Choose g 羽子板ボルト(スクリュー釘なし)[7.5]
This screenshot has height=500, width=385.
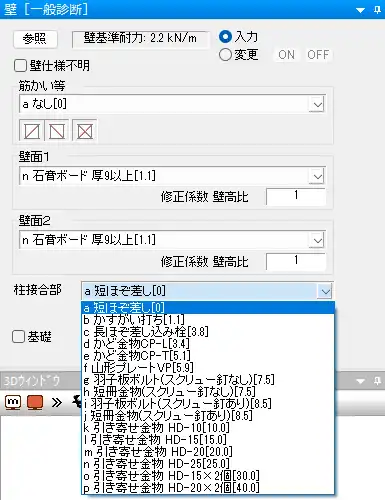(208, 380)
